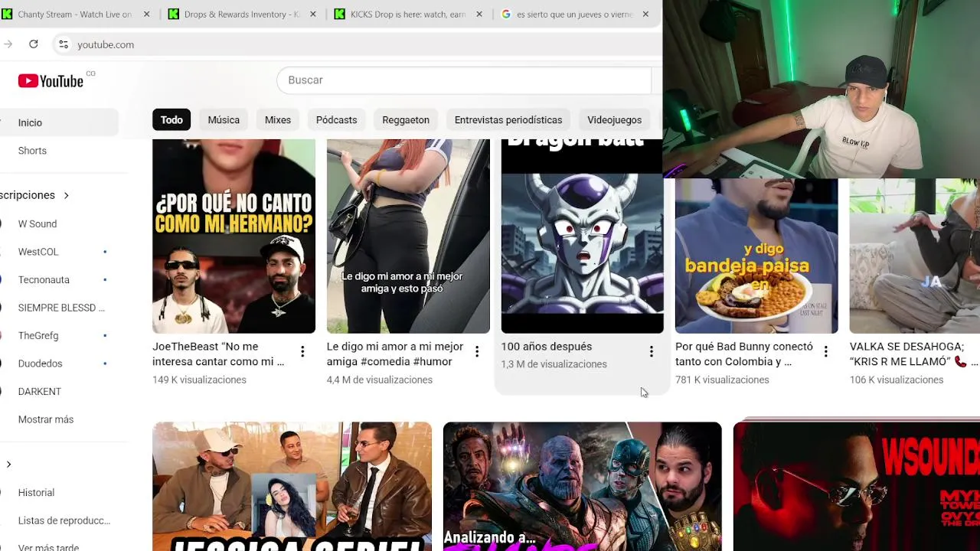Open VALKA SE DESAHOGA short thumbnail

pos(914,256)
